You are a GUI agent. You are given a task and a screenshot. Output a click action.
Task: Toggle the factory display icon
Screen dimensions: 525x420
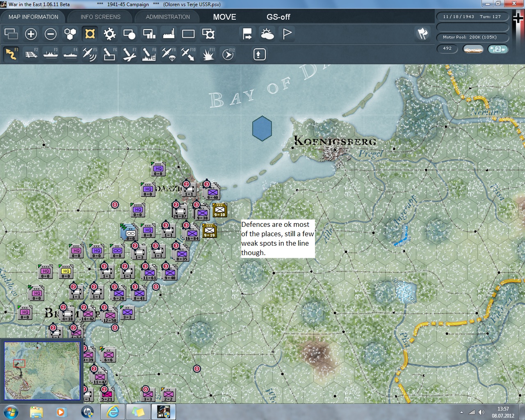169,34
